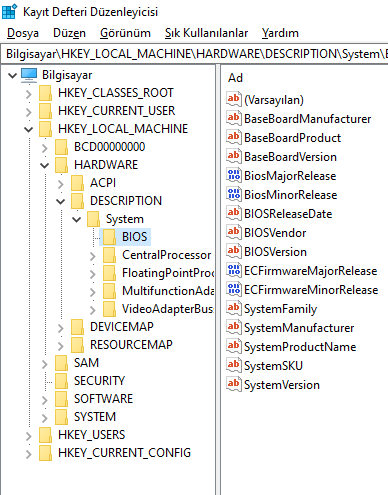Click the BIOSVendor string icon
Image resolution: width=388 pixels, height=495 pixels.
pos(234,232)
